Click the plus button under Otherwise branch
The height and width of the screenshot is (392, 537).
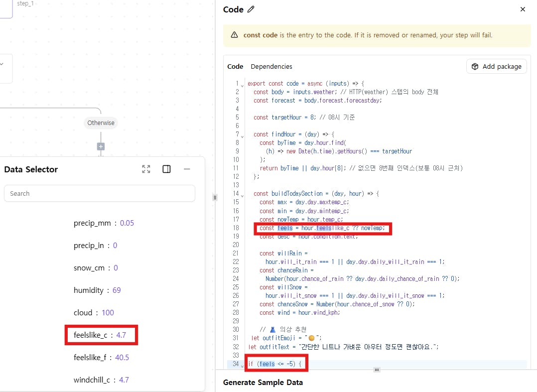[101, 146]
